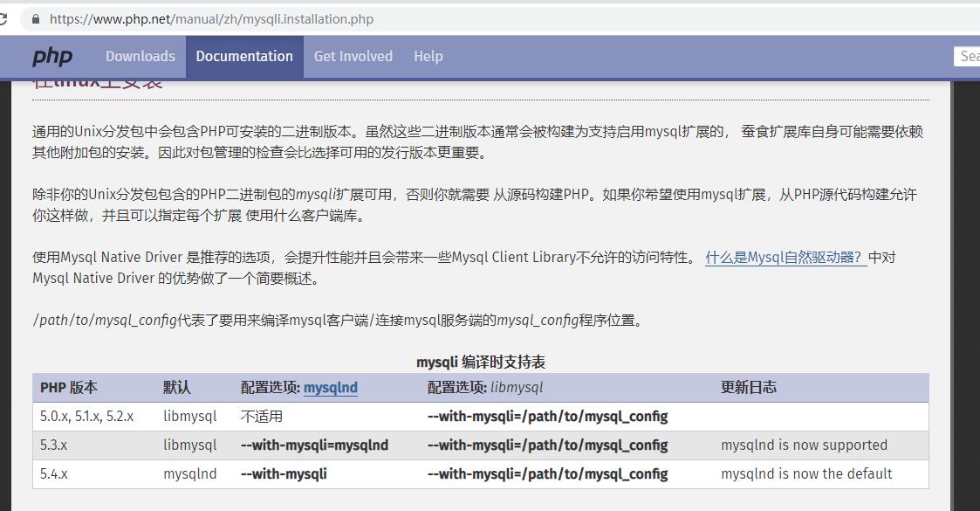Click the --with-mysqli=mysqlnd option text

pos(314,445)
